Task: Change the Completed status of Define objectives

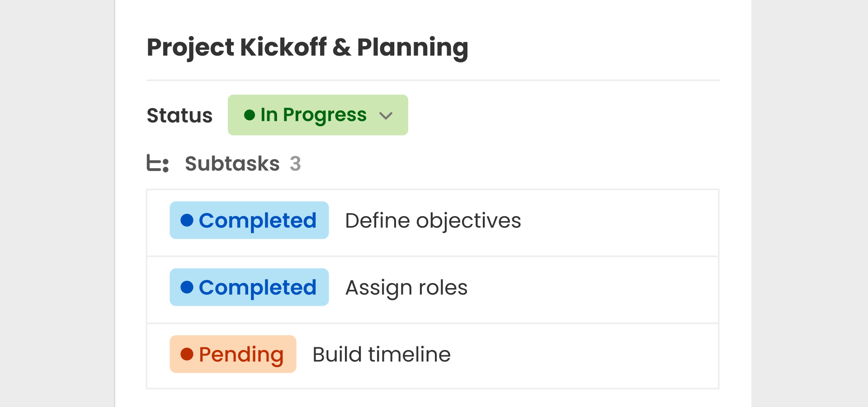Action: [249, 220]
